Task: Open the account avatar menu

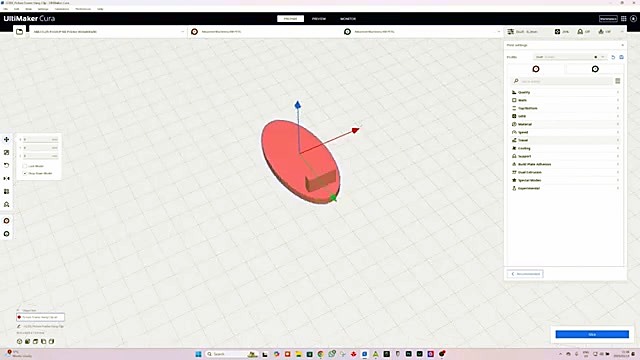Action: [x=633, y=19]
